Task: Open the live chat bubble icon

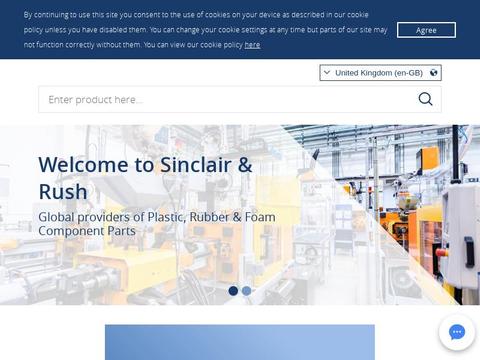Action: [x=457, y=332]
